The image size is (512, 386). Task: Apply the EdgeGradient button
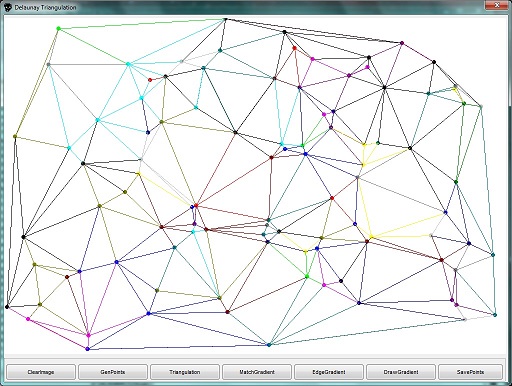pyautogui.click(x=329, y=372)
